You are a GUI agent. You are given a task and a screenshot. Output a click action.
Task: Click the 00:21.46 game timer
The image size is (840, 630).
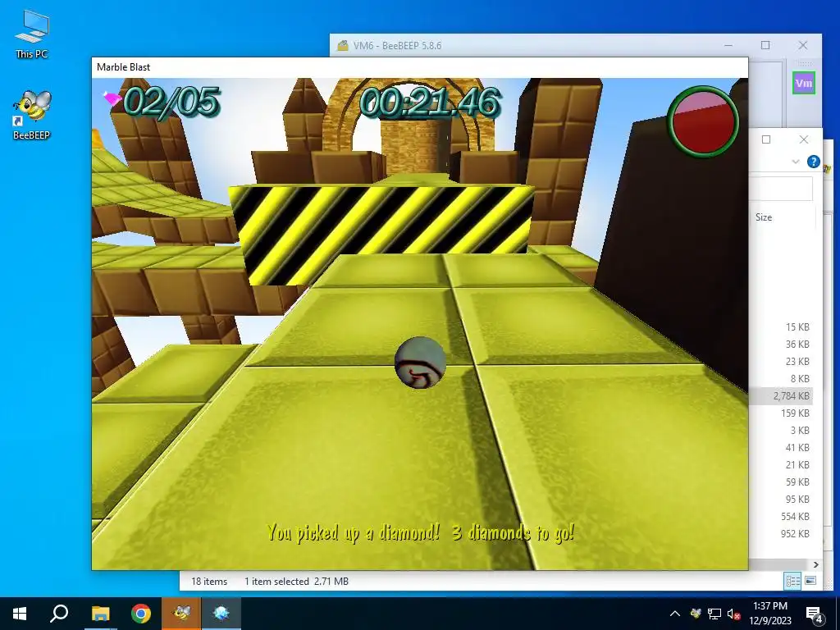pyautogui.click(x=430, y=102)
